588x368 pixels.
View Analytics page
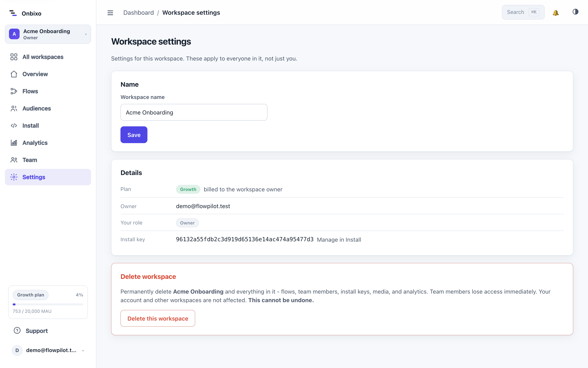pyautogui.click(x=48, y=143)
